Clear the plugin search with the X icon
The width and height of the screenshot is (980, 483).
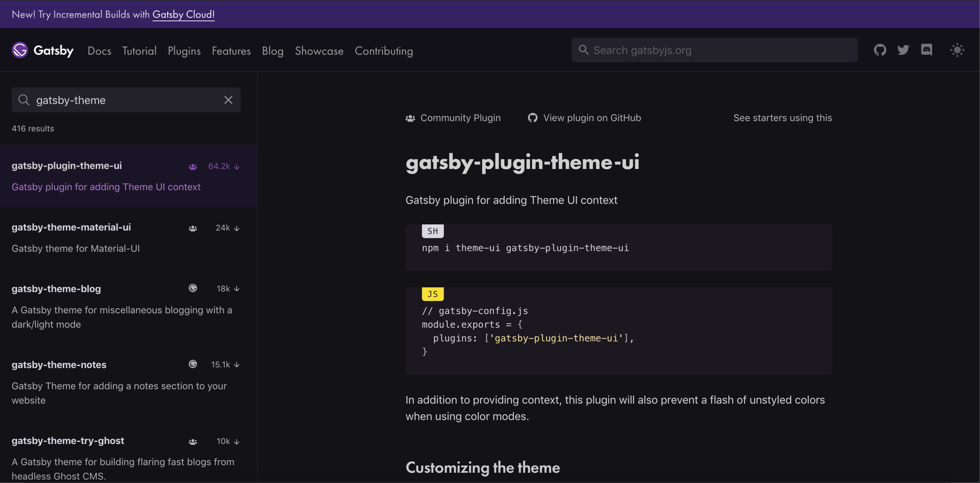(228, 100)
